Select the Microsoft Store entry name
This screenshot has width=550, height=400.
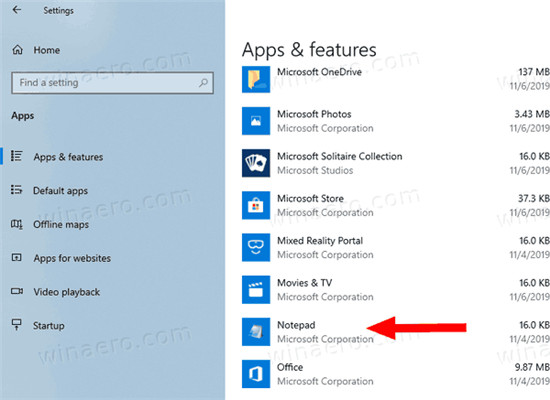click(310, 198)
